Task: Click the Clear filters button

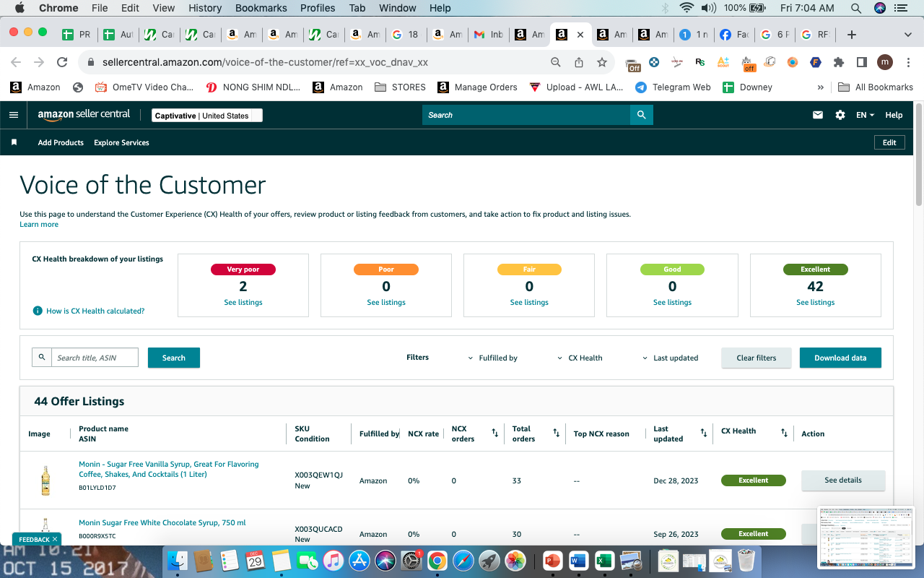Action: (757, 358)
